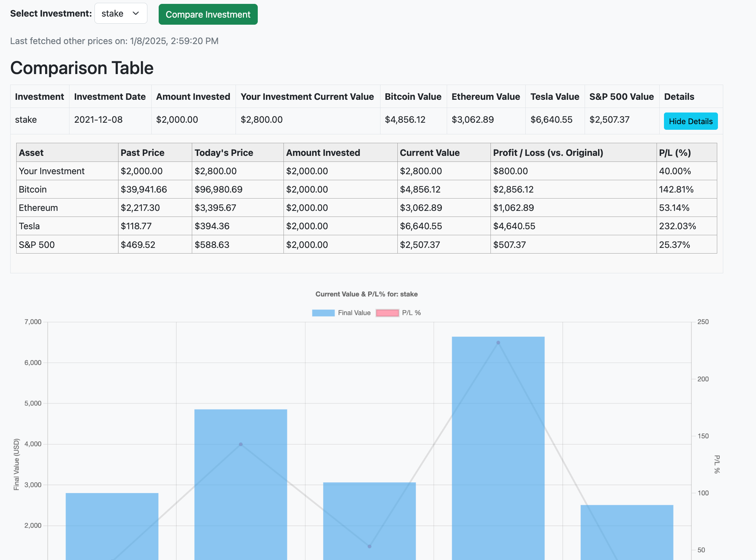The width and height of the screenshot is (756, 560).
Task: Click the Bitcoin P/L 142.81% cell
Action: click(676, 189)
